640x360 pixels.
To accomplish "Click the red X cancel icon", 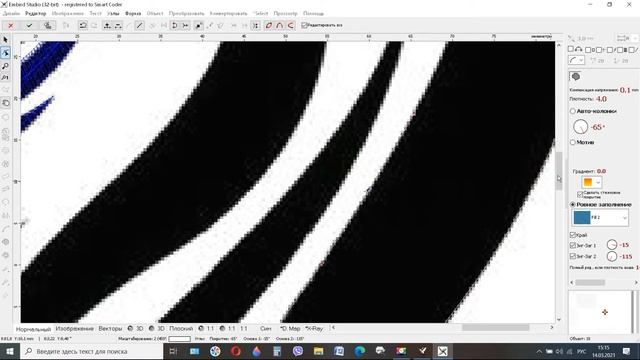I will coord(11,25).
